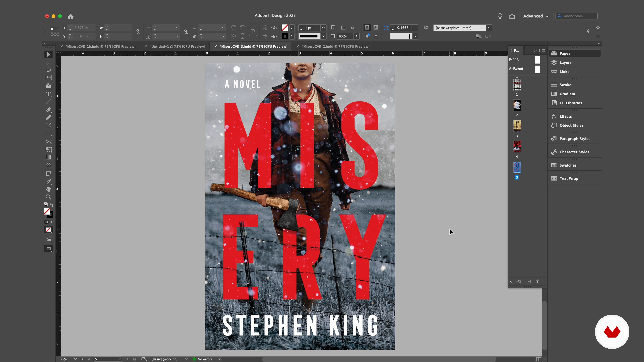Toggle split layout view button
Viewport: 644px width, 362px height.
[x=539, y=359]
